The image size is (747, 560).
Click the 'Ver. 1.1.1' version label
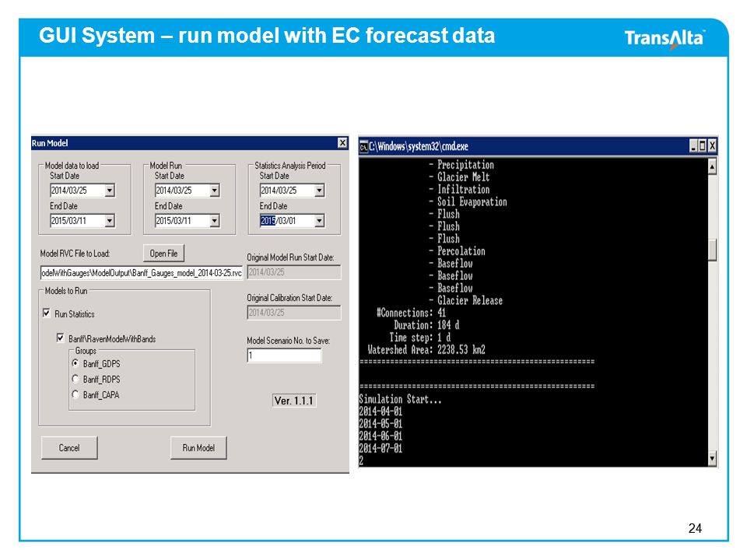(294, 401)
